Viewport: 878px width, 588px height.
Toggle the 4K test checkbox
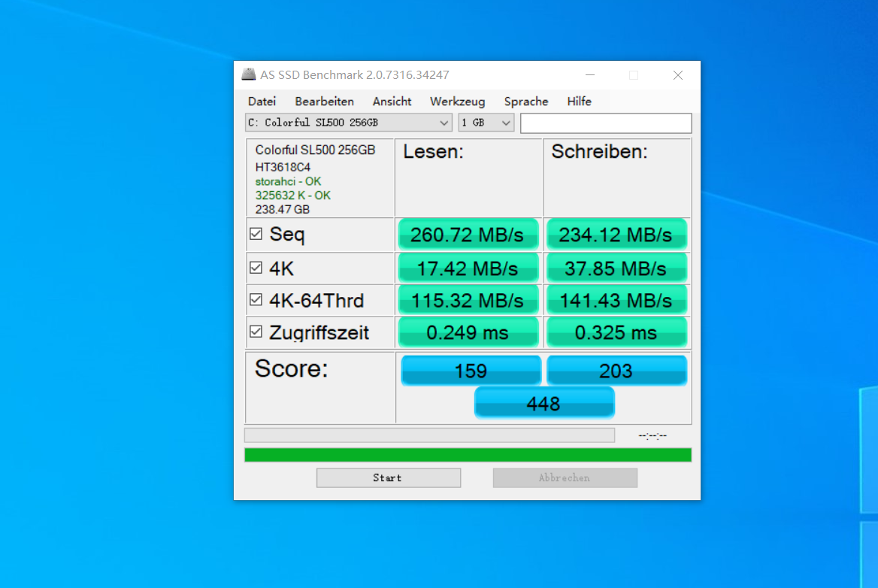256,268
